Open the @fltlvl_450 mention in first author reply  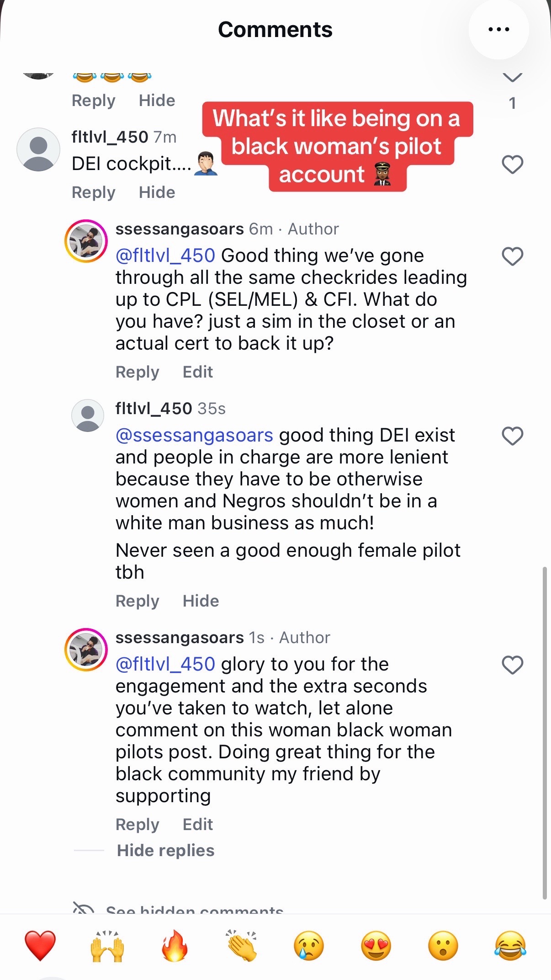pyautogui.click(x=165, y=256)
